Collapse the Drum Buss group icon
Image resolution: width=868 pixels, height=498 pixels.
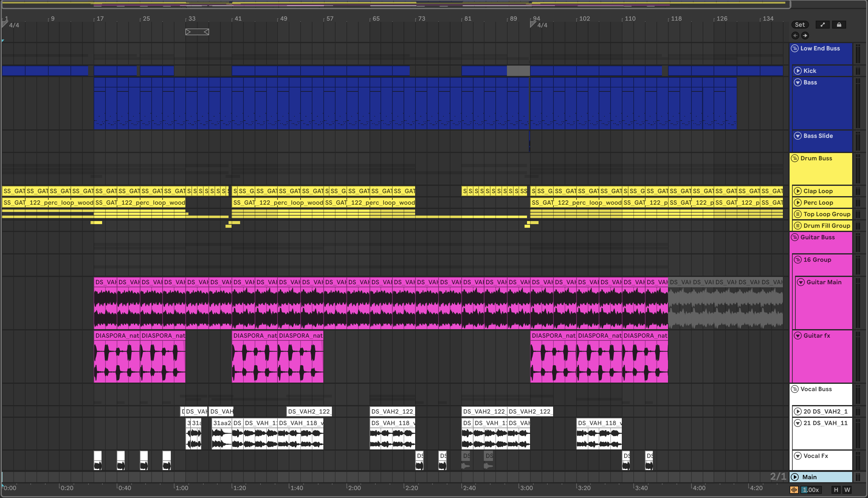[x=795, y=159]
